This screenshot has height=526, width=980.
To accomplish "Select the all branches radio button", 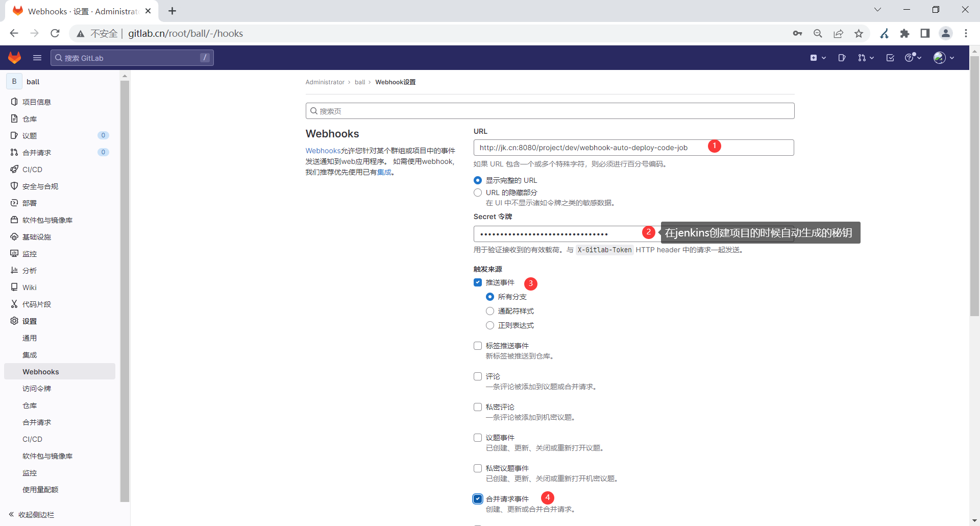I will pos(490,297).
